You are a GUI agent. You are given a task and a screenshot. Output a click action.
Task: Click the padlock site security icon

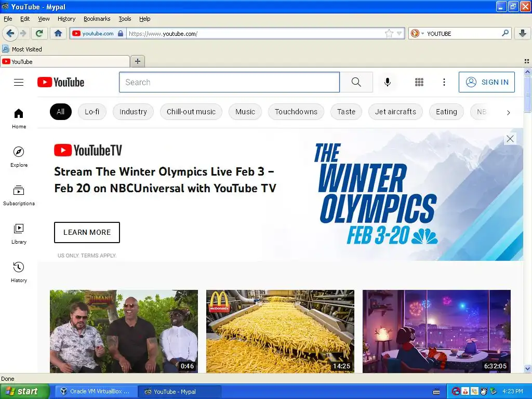[x=121, y=33]
